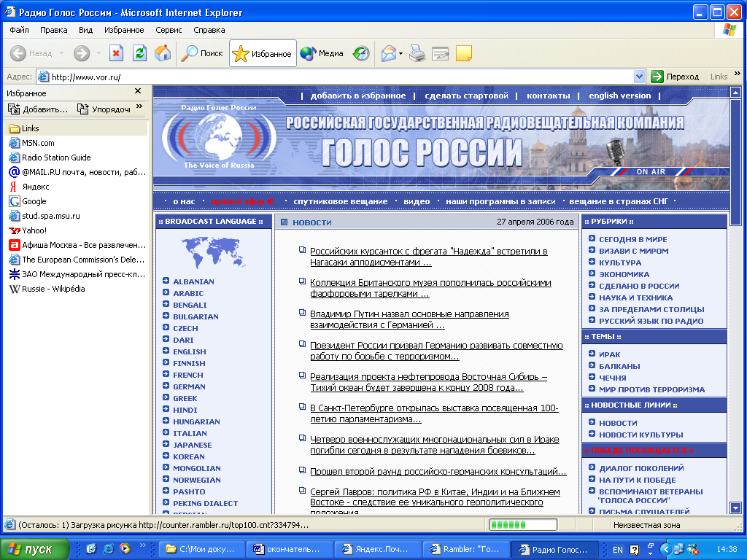747x560 pixels.
Task: Open the КУЛЬТУРА rubric link
Action: 620,262
